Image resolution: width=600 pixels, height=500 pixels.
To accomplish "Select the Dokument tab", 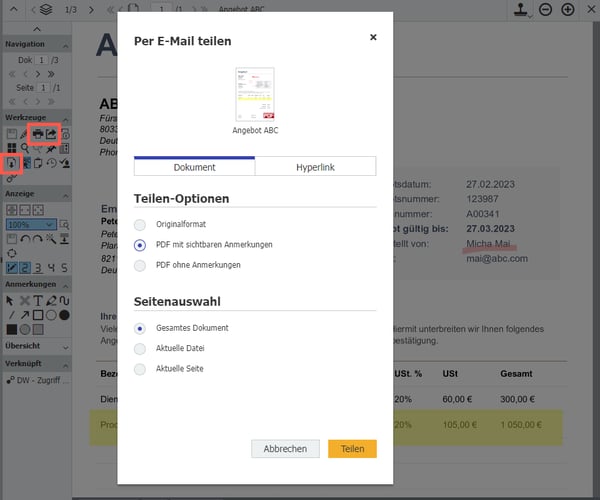I will 195,168.
